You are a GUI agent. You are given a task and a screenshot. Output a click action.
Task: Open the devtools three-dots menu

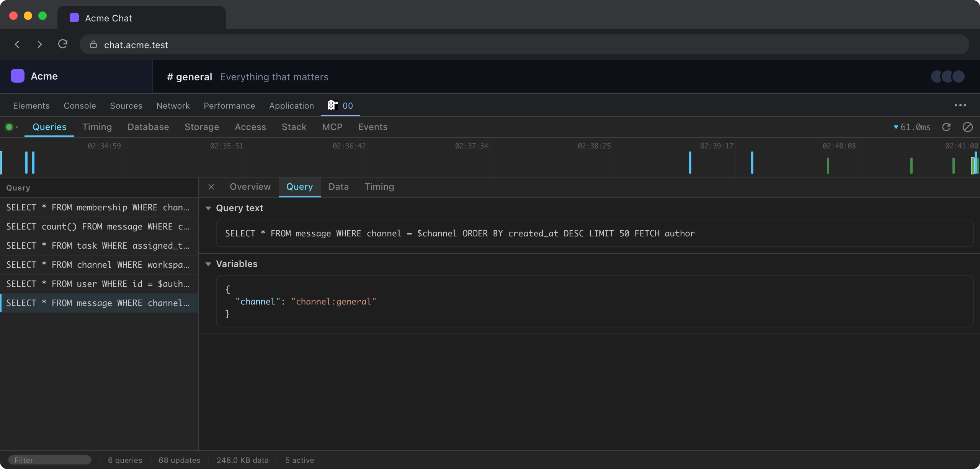pyautogui.click(x=960, y=105)
